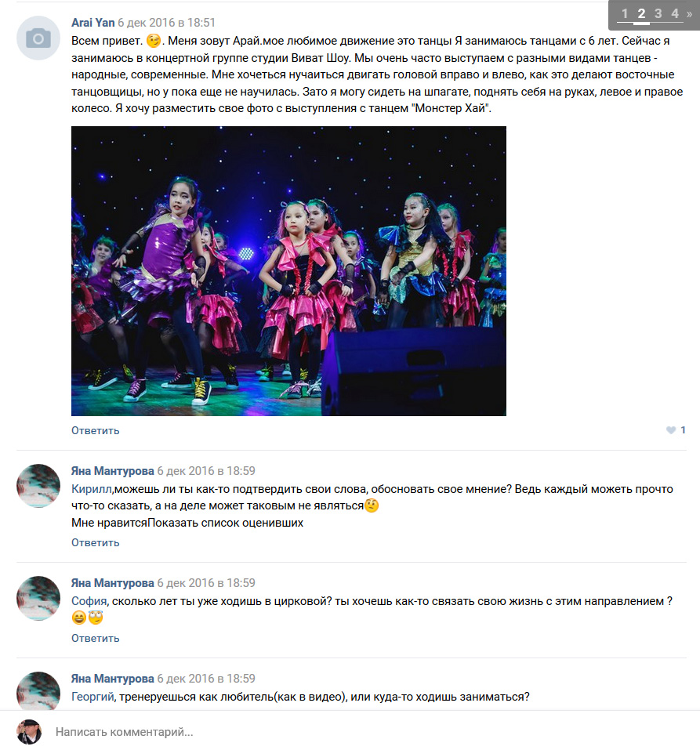This screenshot has height=750, width=700.
Task: Open the mentioned user Георгий link
Action: [x=92, y=697]
